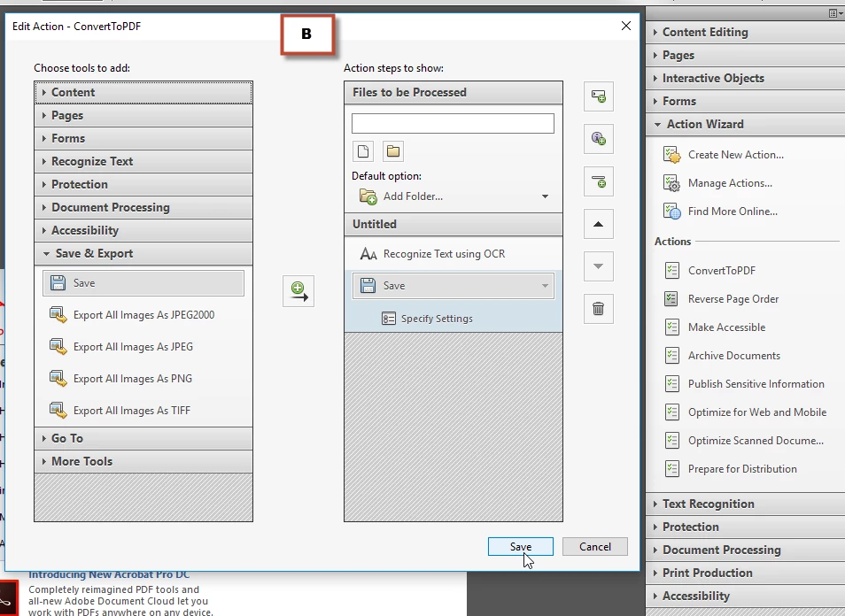
Task: Open Manage Actions in Action Wizard
Action: click(717, 183)
